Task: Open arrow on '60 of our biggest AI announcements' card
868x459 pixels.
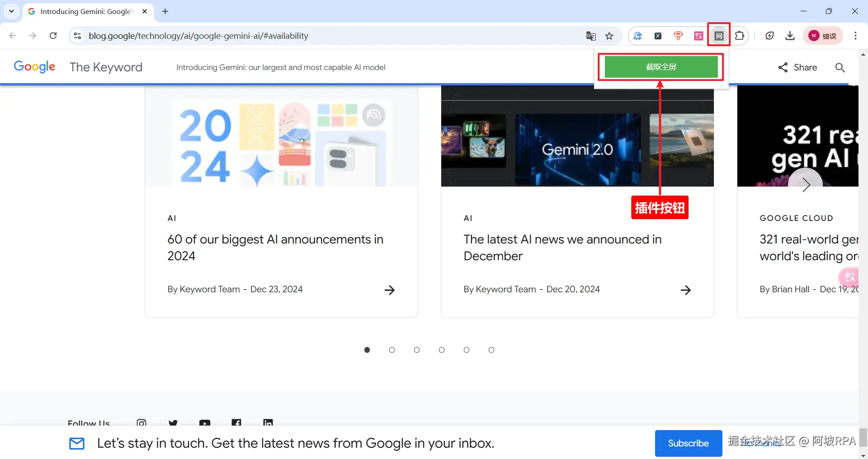Action: pyautogui.click(x=389, y=290)
